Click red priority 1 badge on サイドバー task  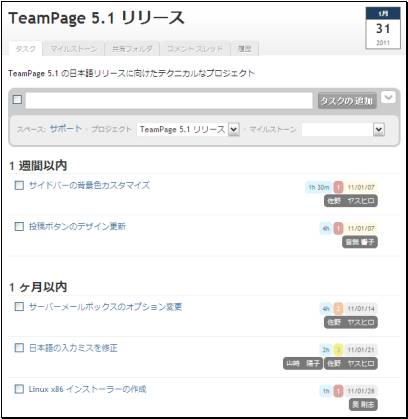[338, 187]
